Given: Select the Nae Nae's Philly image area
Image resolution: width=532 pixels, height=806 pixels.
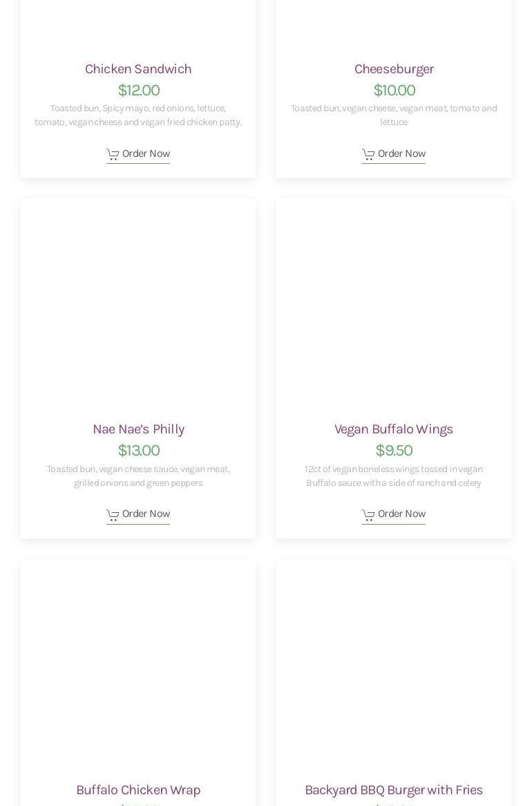Looking at the screenshot, I should (x=138, y=306).
